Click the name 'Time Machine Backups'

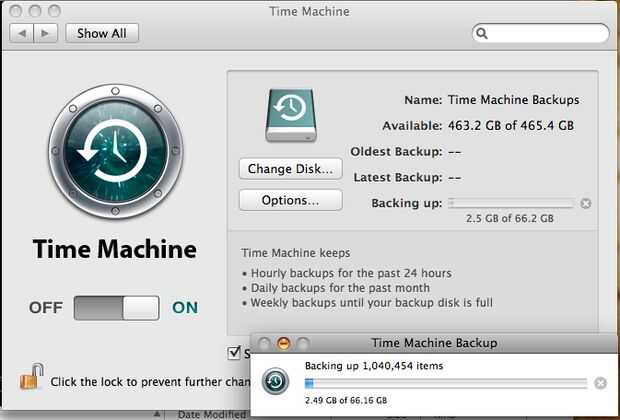point(514,100)
